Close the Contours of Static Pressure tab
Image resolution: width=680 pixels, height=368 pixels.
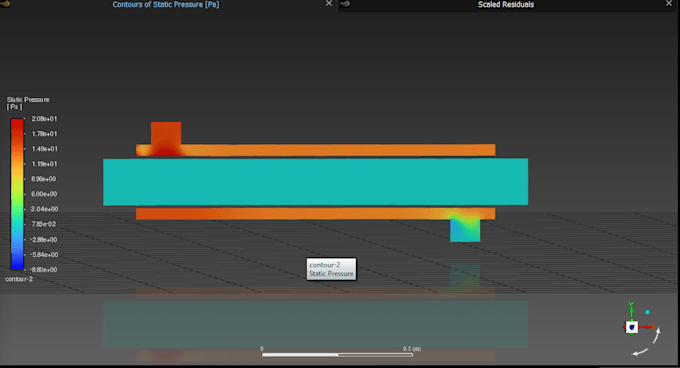point(329,3)
